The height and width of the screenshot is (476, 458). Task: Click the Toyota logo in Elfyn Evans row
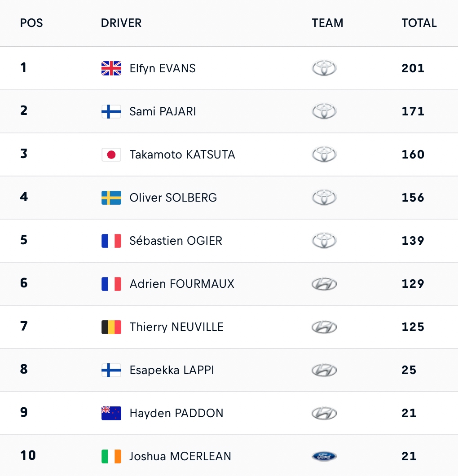(324, 68)
